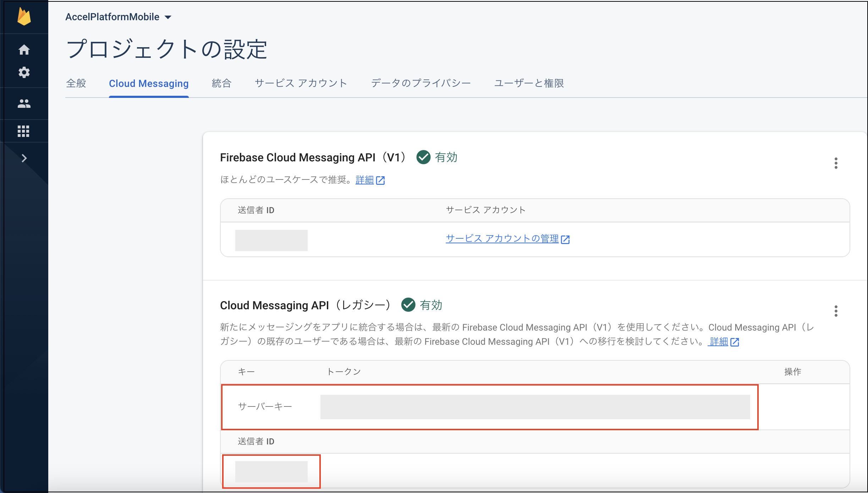The image size is (868, 493).
Task: Open the データのプライバシー tab
Action: (x=421, y=83)
